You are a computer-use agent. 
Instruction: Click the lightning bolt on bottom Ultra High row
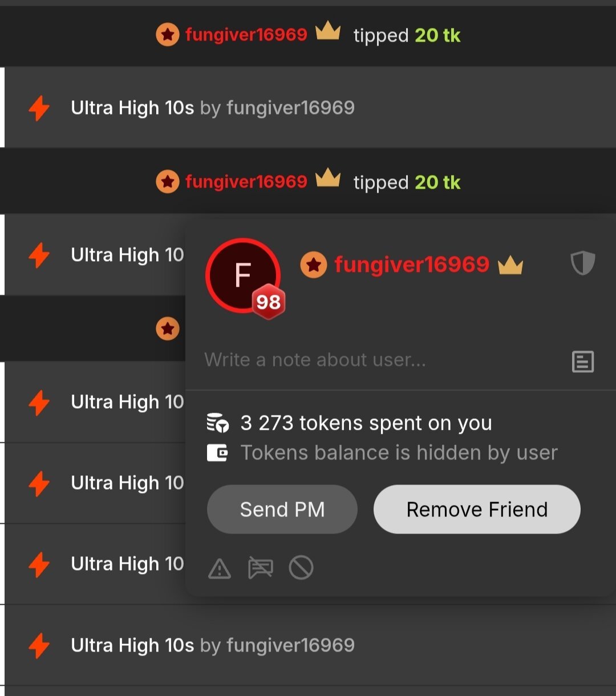click(x=39, y=646)
